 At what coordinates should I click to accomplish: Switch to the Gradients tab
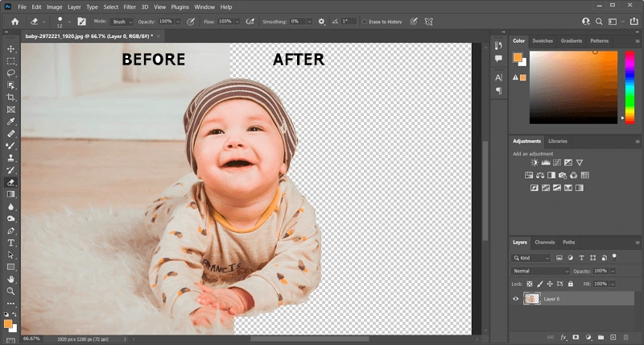(x=572, y=41)
